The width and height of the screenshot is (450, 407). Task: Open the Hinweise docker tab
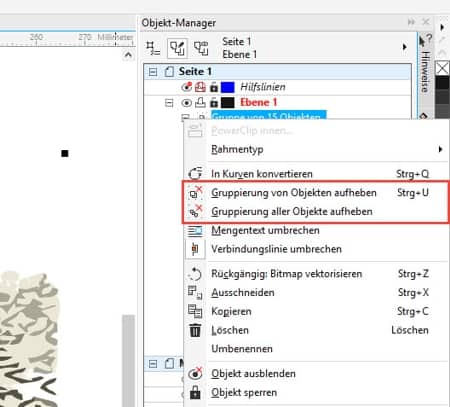425,72
